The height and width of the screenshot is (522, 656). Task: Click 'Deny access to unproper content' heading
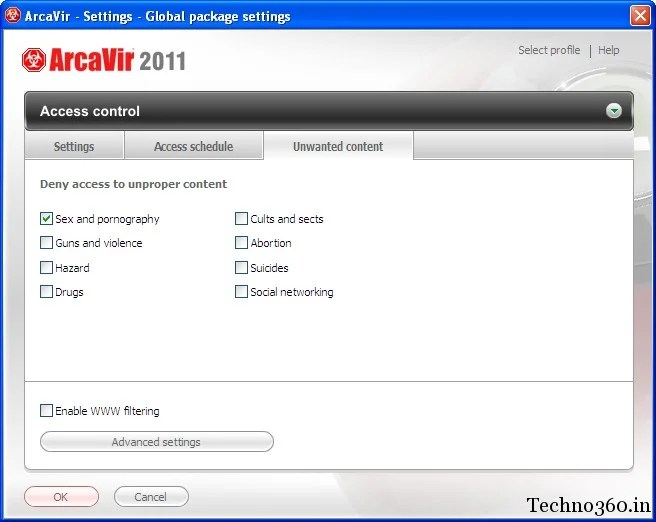133,184
